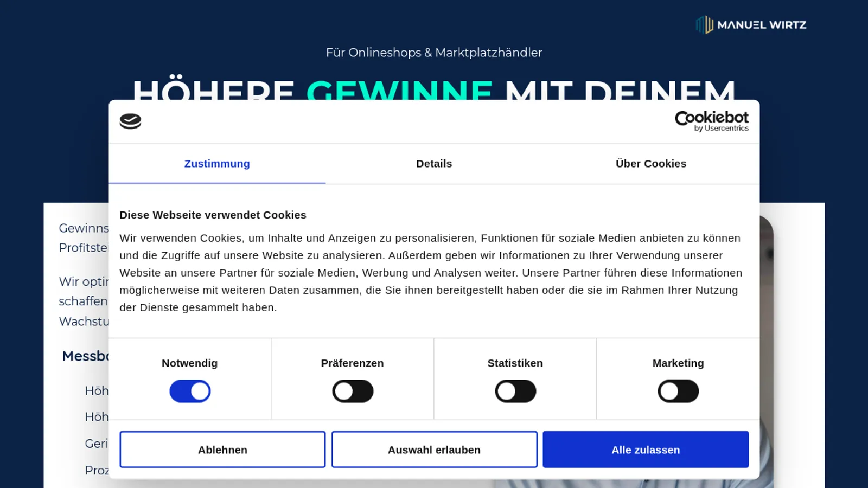The height and width of the screenshot is (488, 868).
Task: Click Auswahl erlauben button
Action: click(434, 450)
